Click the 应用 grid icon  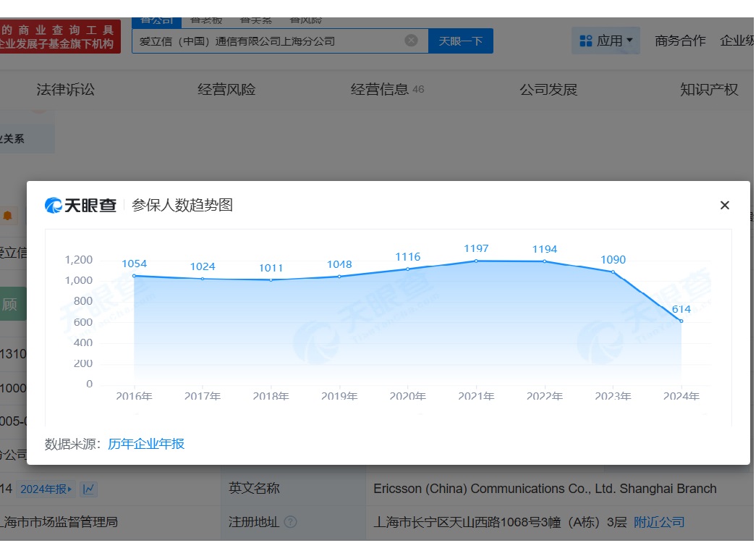click(x=586, y=41)
